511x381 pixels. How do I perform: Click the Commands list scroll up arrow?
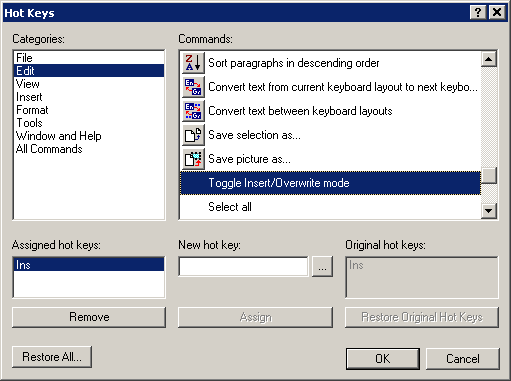(x=489, y=59)
